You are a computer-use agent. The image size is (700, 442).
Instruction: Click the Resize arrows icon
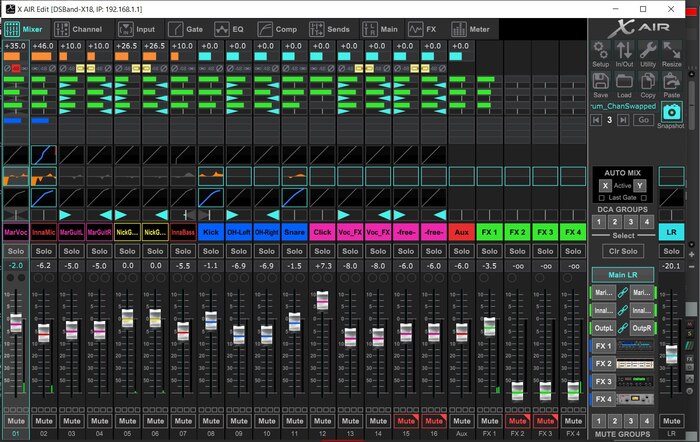pos(672,51)
